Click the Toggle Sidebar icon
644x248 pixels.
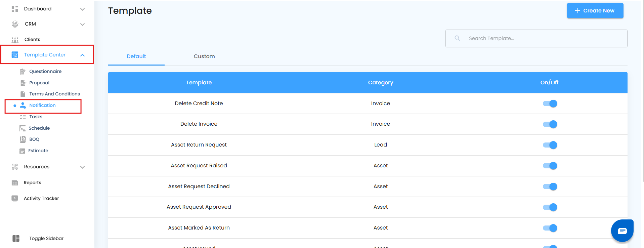point(16,238)
